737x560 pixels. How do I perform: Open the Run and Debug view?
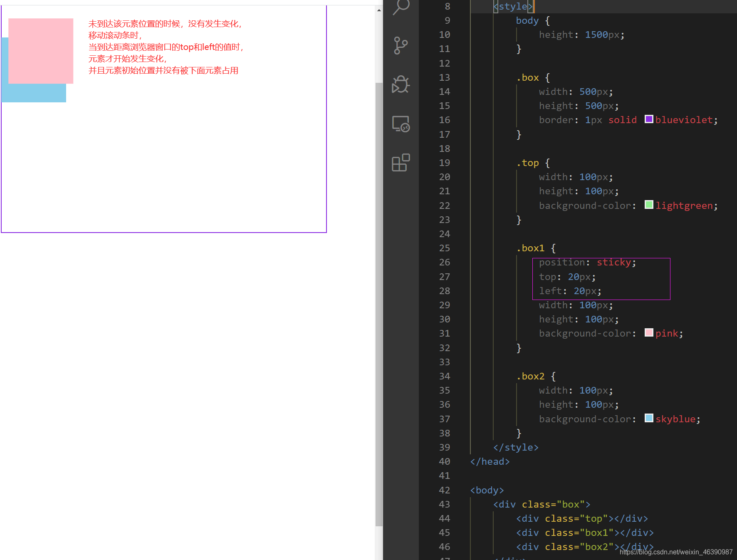tap(401, 84)
